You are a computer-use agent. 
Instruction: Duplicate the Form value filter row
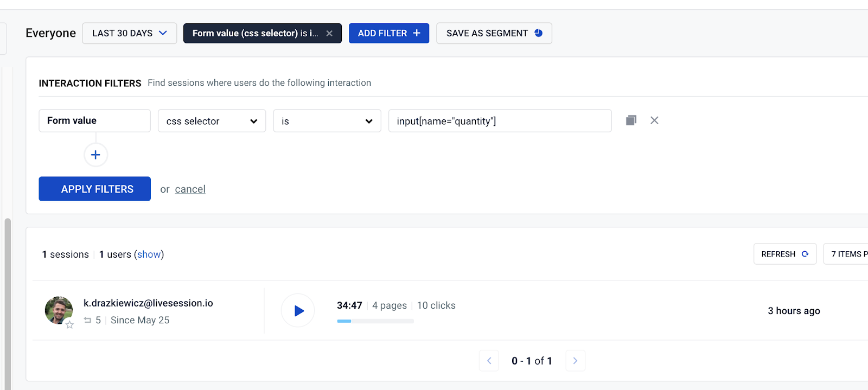click(631, 120)
